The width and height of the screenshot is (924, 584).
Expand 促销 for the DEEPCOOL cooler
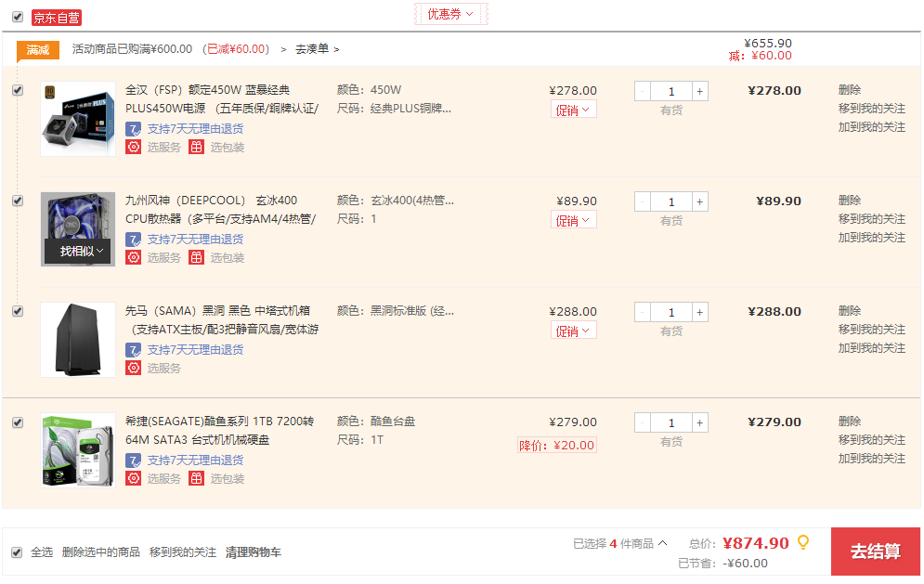click(573, 220)
